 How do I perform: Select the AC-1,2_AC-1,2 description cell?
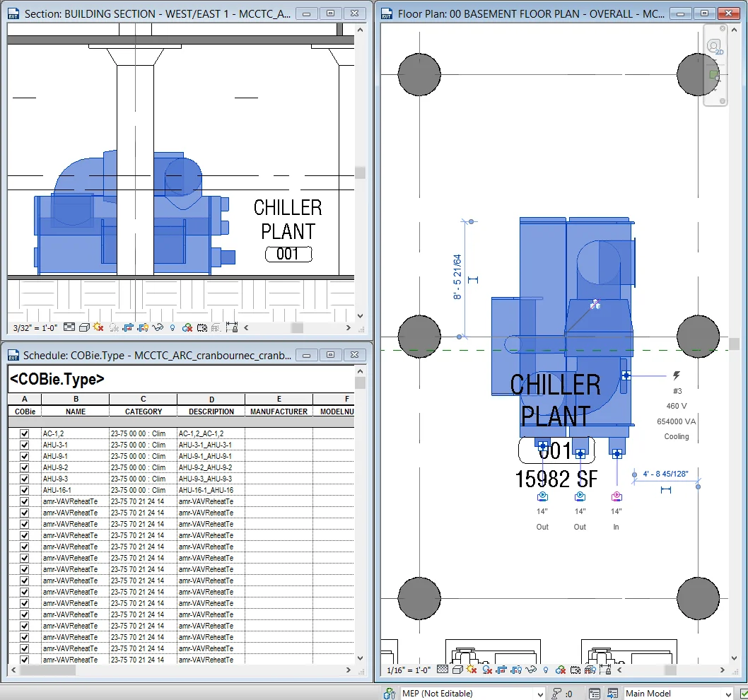point(211,433)
